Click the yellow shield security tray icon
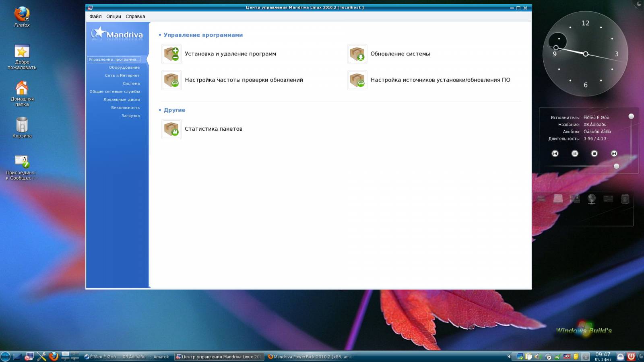 (576, 357)
